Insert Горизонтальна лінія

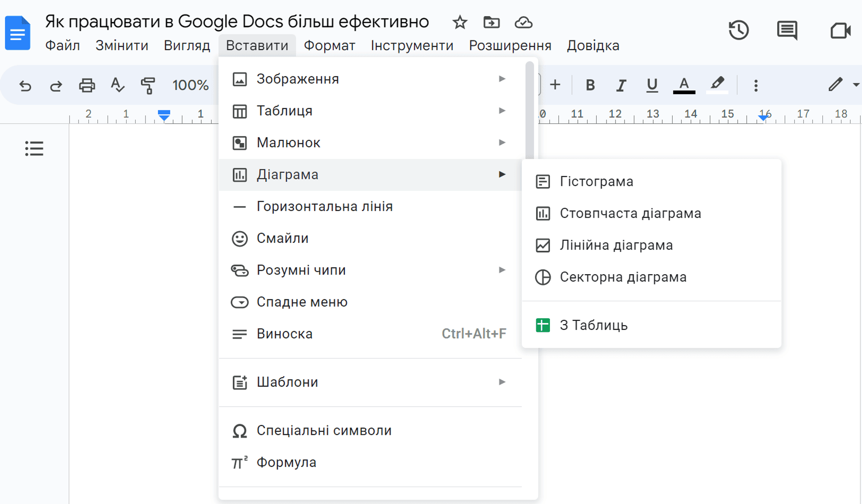pyautogui.click(x=370, y=206)
